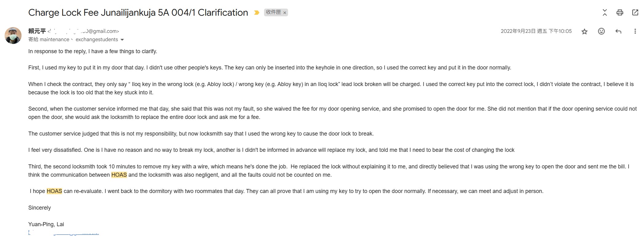644x240 pixels.
Task: Collapse all messages with the arrows icon
Action: [605, 13]
